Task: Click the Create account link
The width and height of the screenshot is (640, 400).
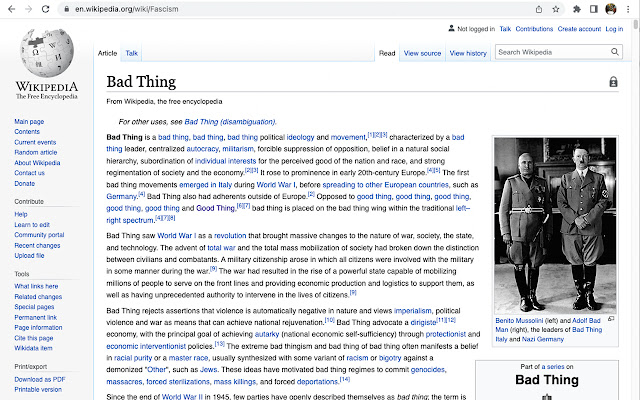Action: pos(579,29)
